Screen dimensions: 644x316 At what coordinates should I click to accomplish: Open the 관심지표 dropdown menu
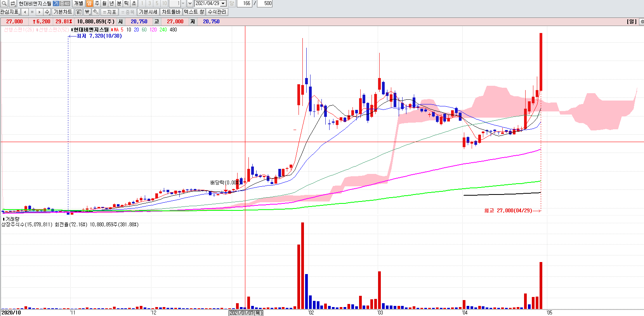pos(10,12)
